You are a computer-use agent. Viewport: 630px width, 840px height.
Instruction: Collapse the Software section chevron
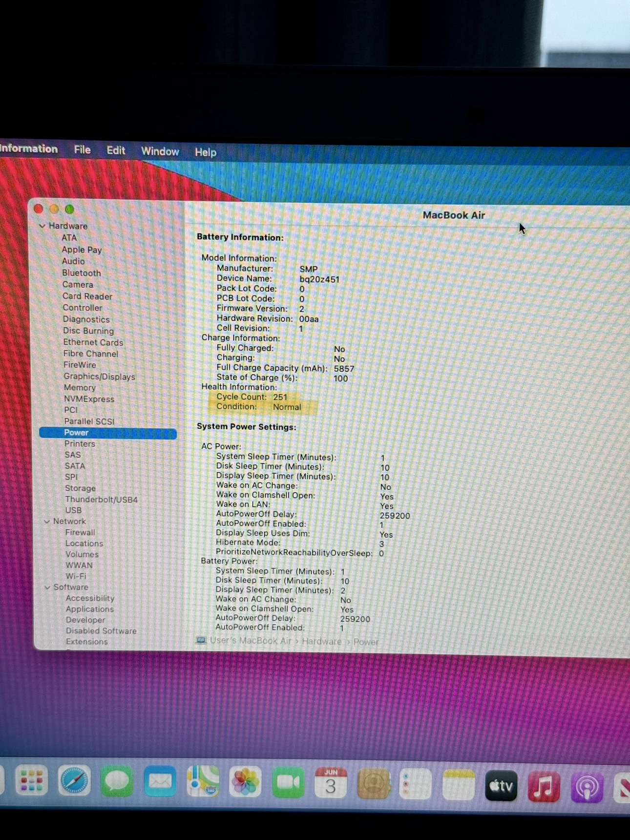[47, 588]
